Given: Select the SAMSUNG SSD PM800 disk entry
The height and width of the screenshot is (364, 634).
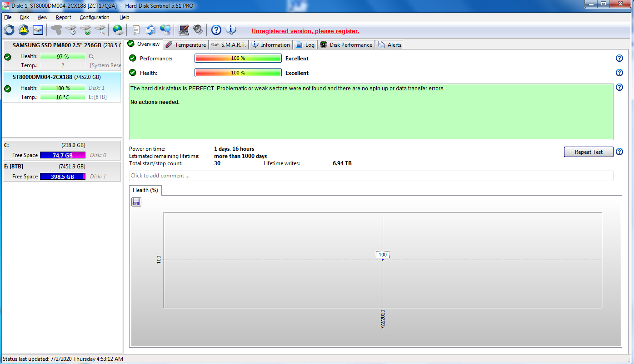Looking at the screenshot, I should point(62,55).
